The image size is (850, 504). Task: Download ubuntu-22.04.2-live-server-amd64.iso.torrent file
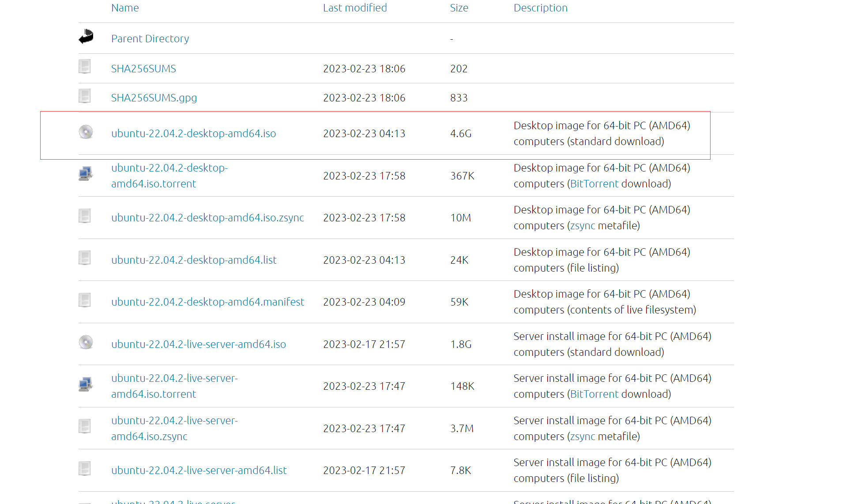click(174, 386)
